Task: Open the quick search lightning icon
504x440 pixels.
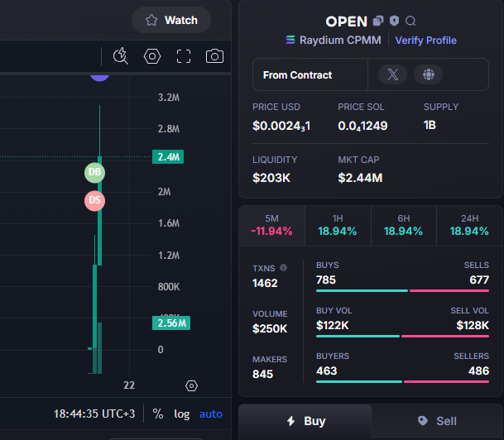Action: pos(121,56)
